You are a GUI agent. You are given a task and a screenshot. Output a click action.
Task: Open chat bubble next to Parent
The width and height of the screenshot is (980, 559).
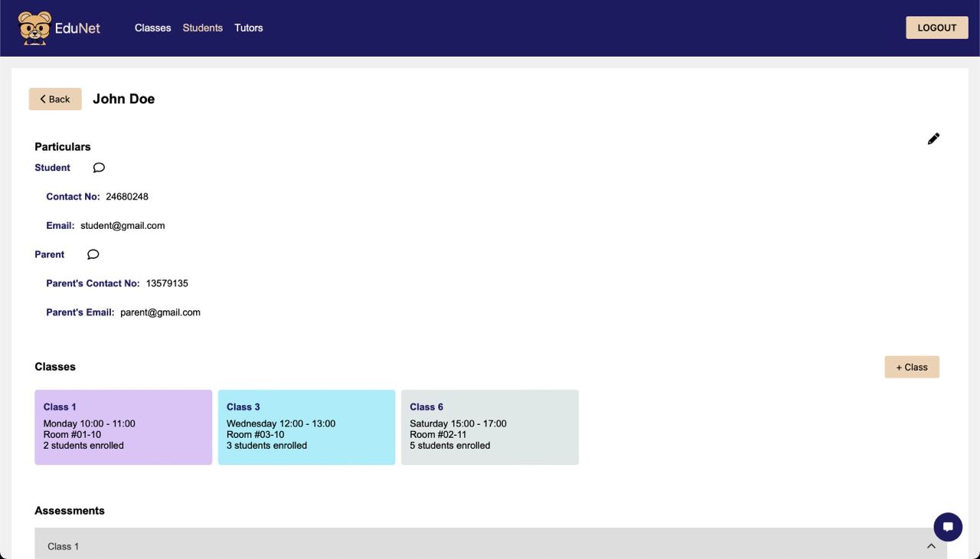point(93,254)
